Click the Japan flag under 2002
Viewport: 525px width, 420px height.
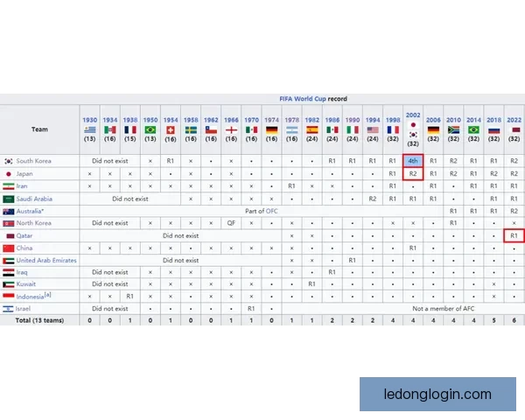(x=413, y=125)
